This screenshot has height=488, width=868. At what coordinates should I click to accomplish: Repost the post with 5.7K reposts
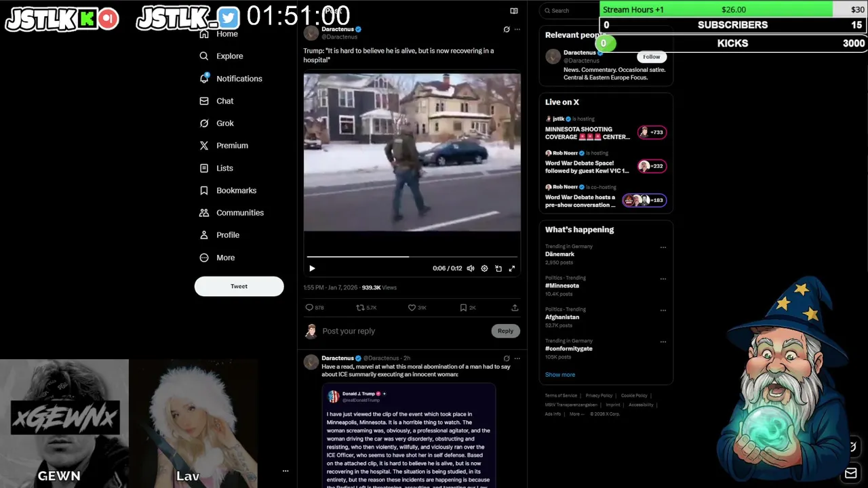366,308
